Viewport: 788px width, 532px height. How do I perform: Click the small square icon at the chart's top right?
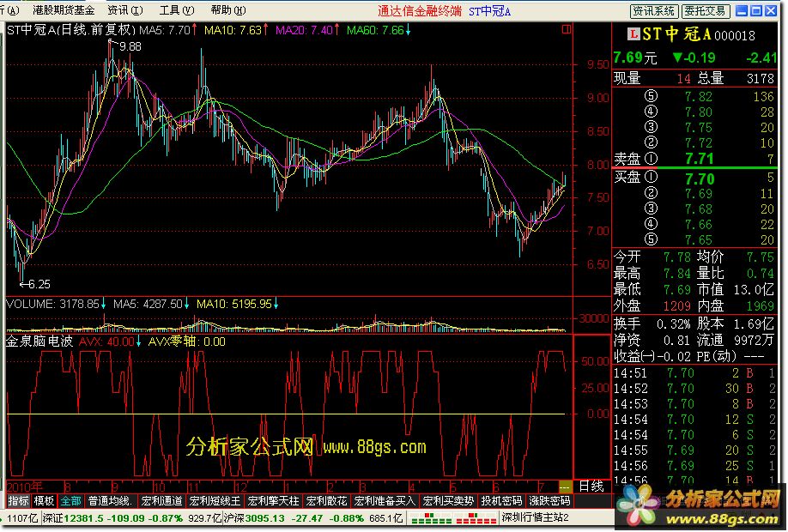click(x=567, y=30)
